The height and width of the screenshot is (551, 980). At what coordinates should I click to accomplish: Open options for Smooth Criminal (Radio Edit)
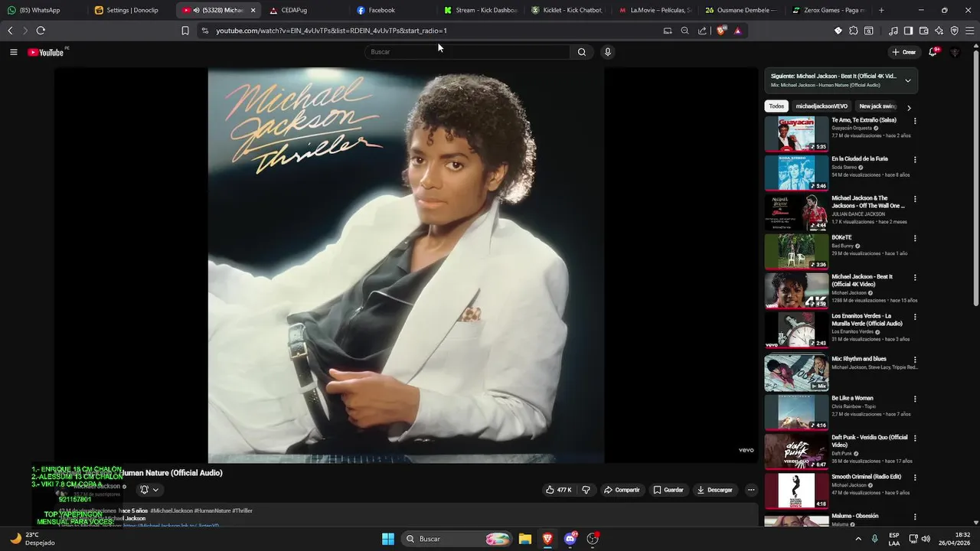[x=915, y=478]
